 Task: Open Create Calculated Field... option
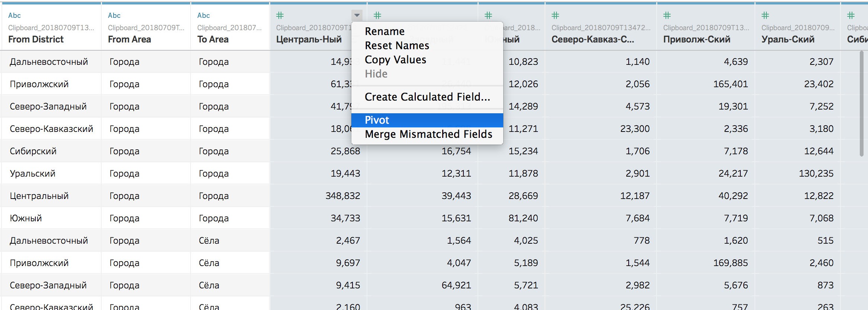[x=427, y=97]
